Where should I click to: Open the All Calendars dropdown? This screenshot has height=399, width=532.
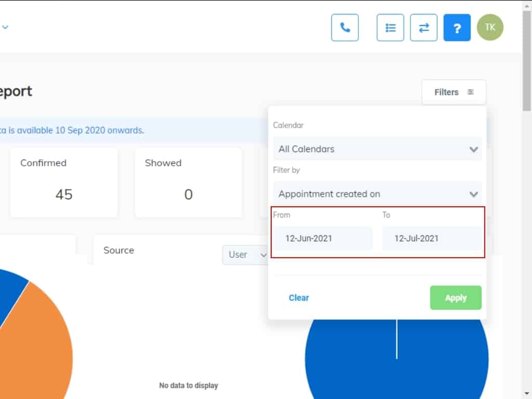(377, 149)
